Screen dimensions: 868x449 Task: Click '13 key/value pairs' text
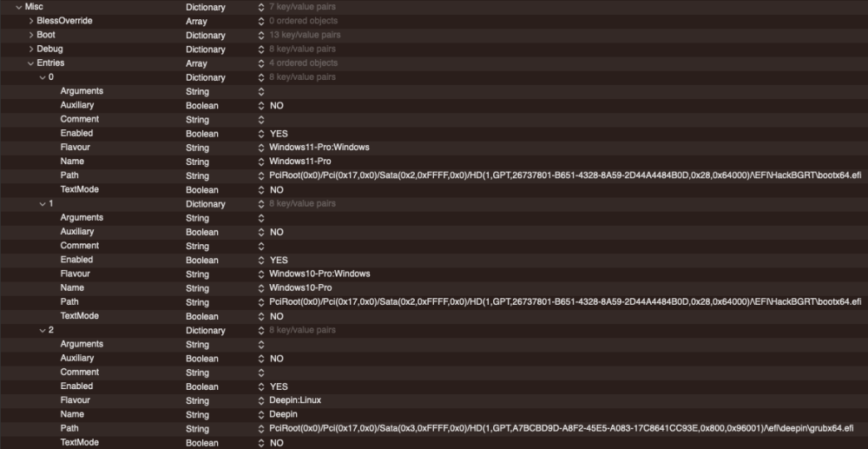(x=305, y=35)
